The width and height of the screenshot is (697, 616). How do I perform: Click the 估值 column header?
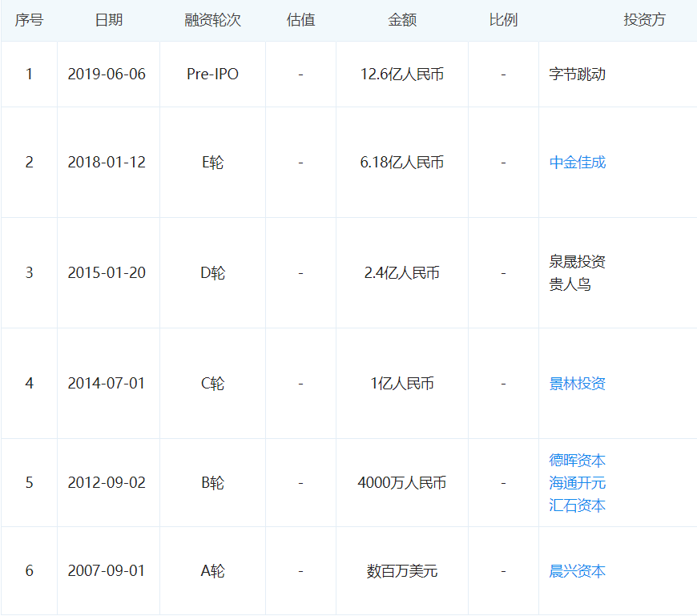click(x=300, y=20)
